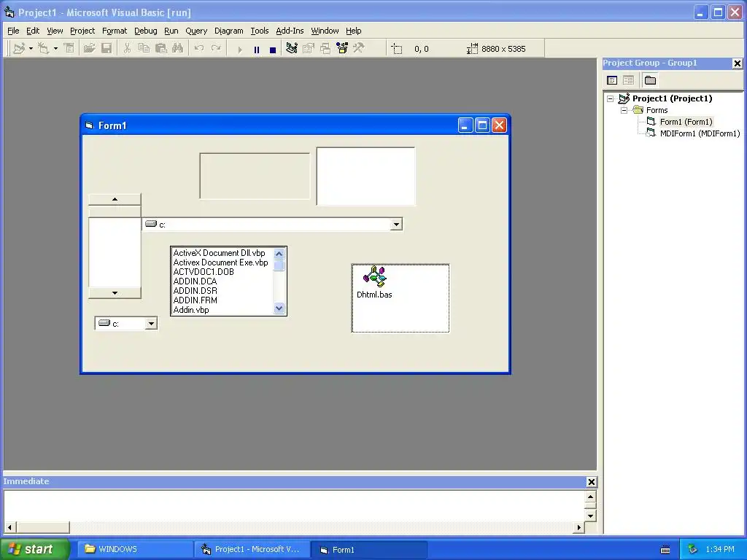Click the Undo toolbar icon

pos(199,49)
